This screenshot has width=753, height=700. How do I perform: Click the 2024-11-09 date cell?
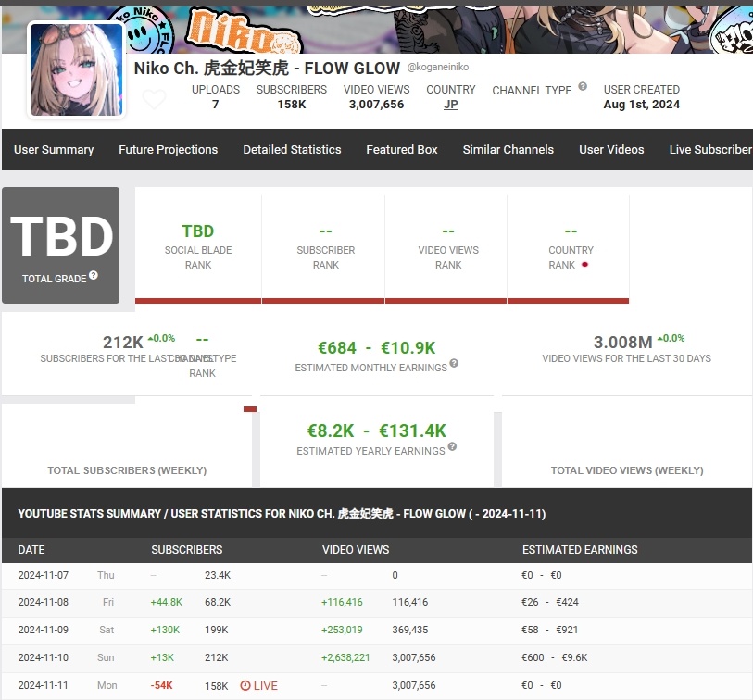tap(44, 630)
